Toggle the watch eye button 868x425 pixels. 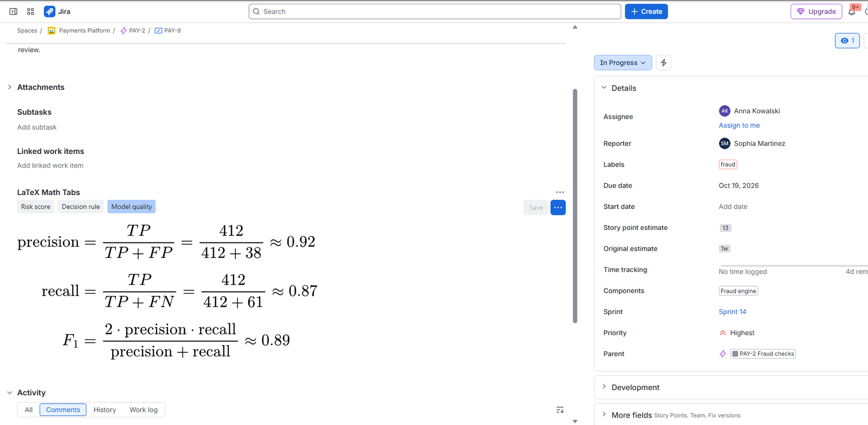847,41
